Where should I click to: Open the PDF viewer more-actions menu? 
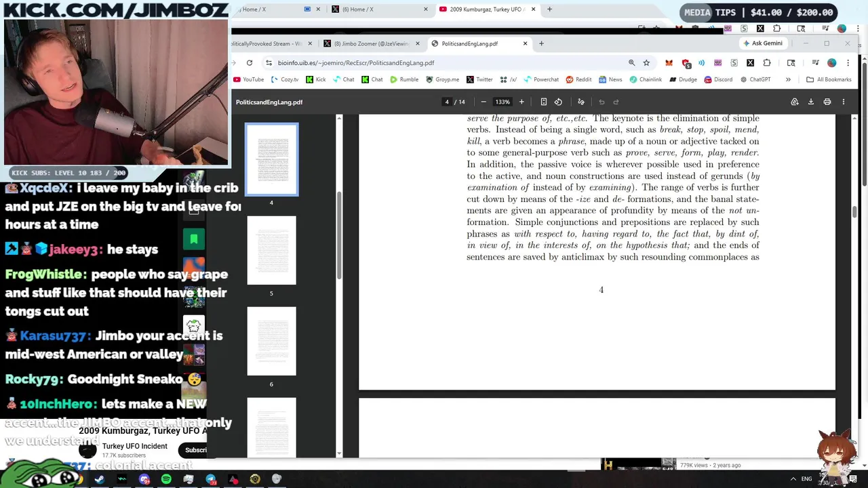[x=844, y=102]
